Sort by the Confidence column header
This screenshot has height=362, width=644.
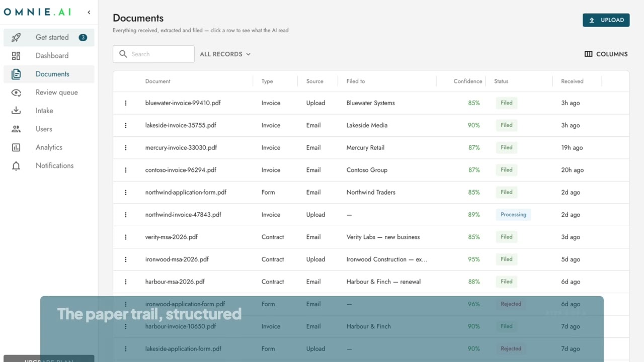pyautogui.click(x=467, y=81)
